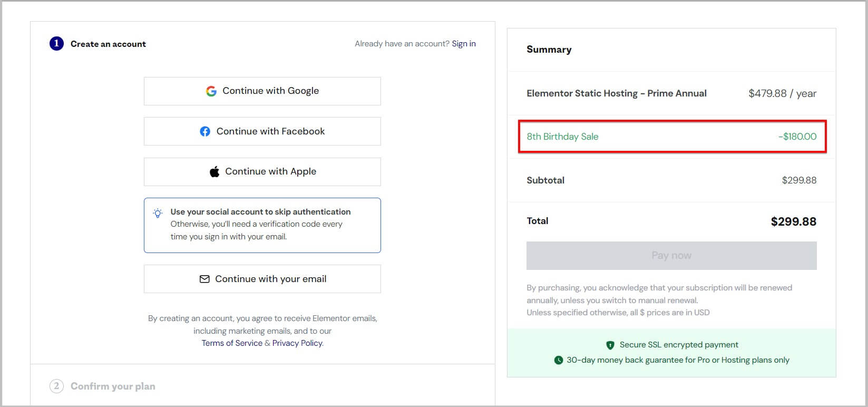
Task: Click the 8th Birthday Sale label
Action: point(562,137)
